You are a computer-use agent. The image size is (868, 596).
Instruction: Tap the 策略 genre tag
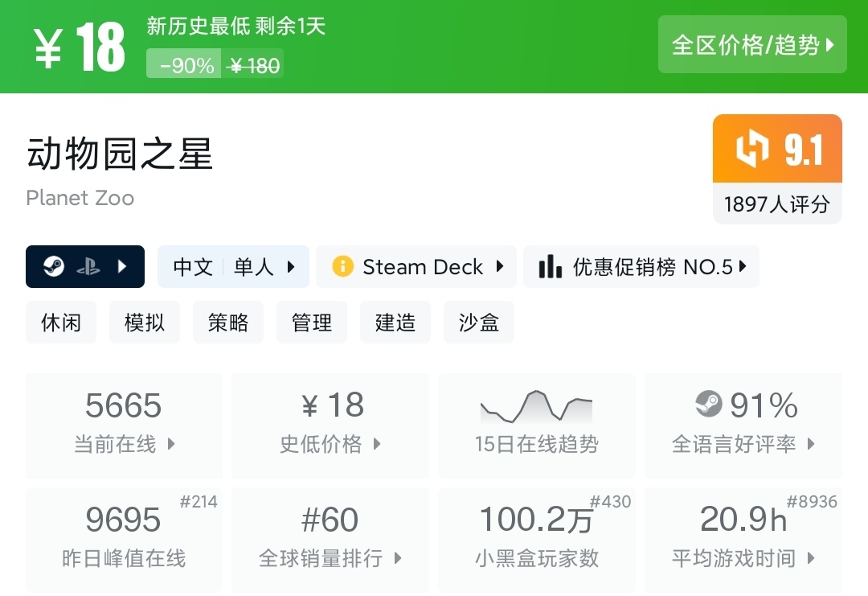coord(228,323)
